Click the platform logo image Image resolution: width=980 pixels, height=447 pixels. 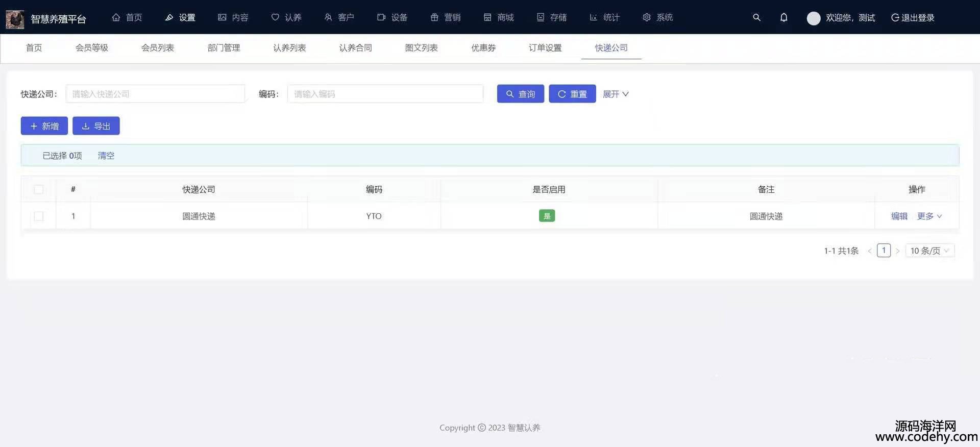pyautogui.click(x=15, y=19)
